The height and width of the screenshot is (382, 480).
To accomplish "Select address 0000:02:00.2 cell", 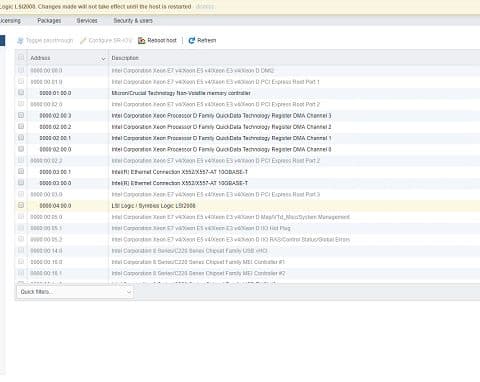I will (x=55, y=127).
